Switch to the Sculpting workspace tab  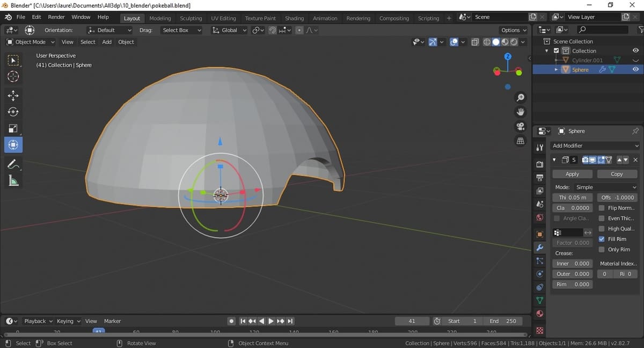(191, 18)
